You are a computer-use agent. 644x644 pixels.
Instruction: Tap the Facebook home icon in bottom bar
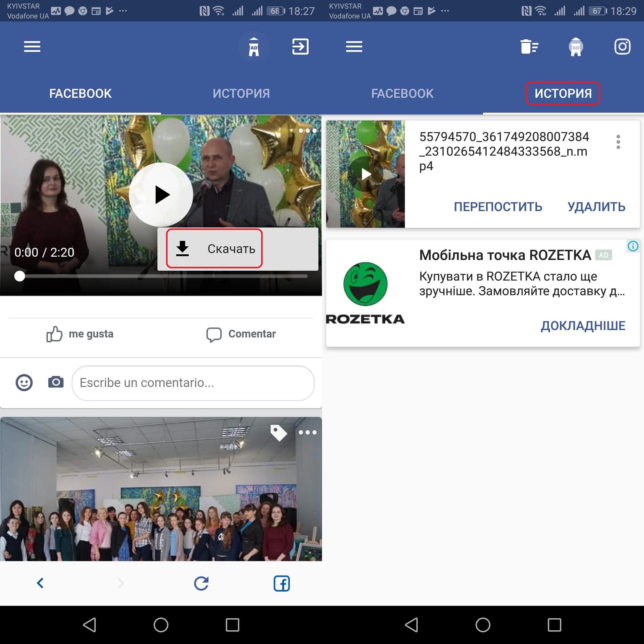(282, 583)
